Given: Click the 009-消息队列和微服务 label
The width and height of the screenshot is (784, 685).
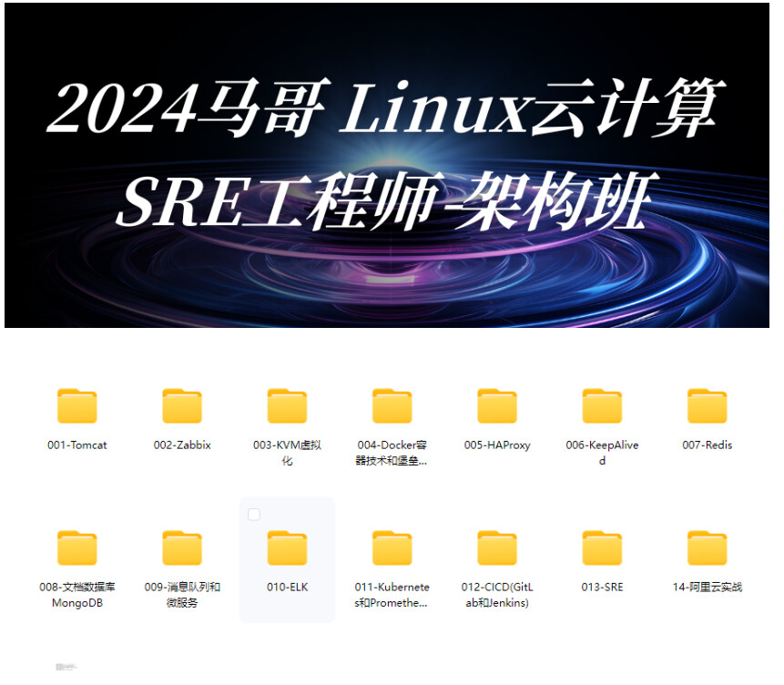Looking at the screenshot, I should pos(182,595).
